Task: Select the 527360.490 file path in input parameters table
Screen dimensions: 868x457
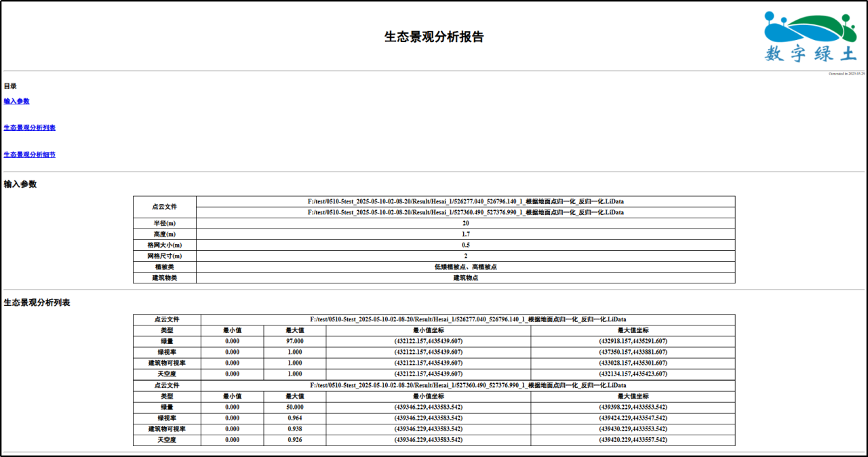Action: click(465, 212)
